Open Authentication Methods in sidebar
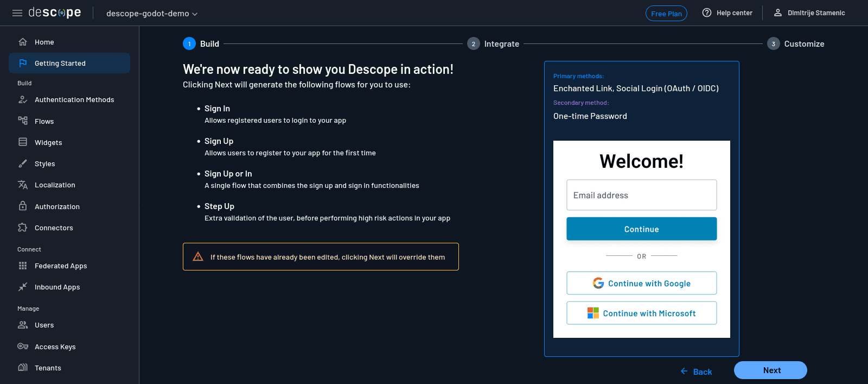 tap(74, 100)
